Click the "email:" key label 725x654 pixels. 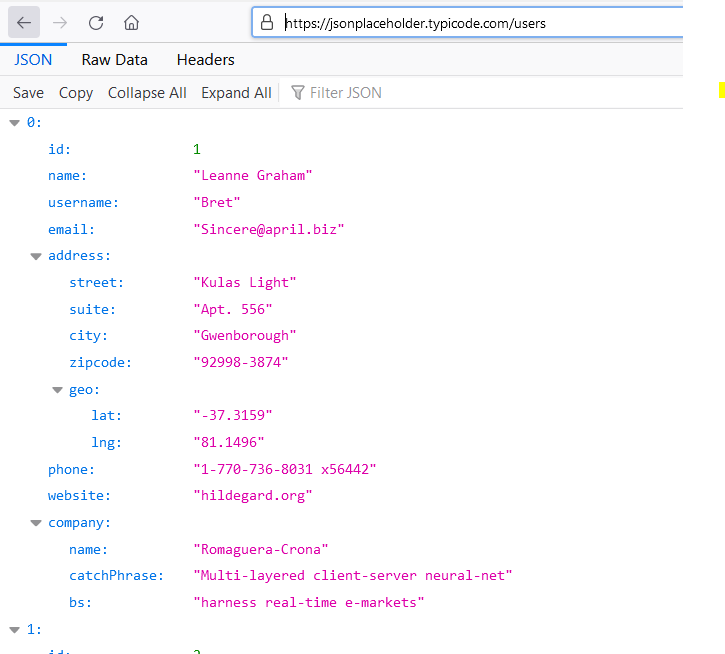[72, 229]
